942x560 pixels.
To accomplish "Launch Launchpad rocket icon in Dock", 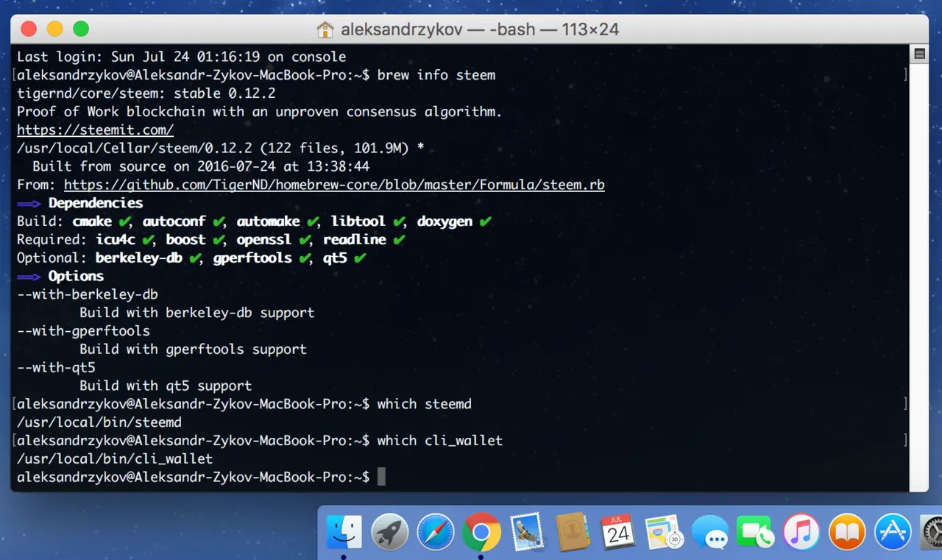I will pos(390,532).
